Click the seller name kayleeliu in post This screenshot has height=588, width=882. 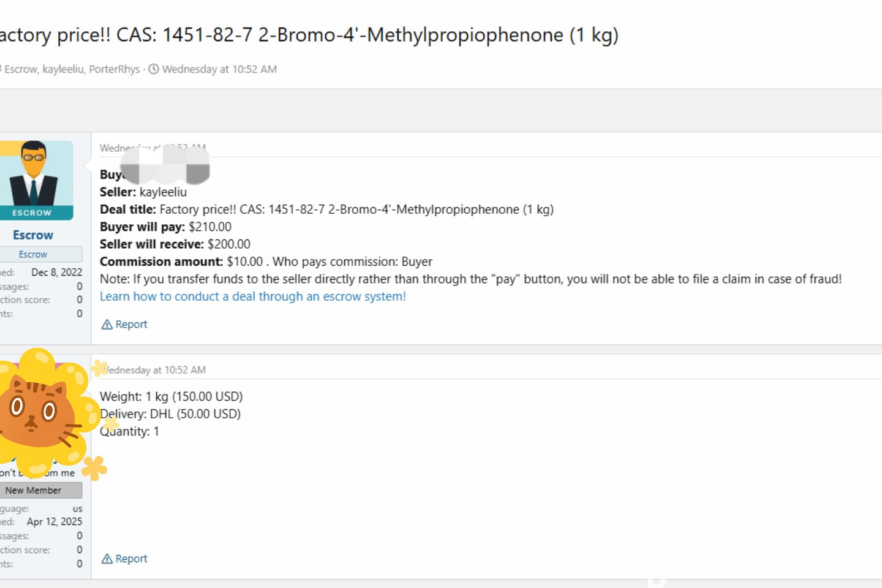click(x=163, y=192)
